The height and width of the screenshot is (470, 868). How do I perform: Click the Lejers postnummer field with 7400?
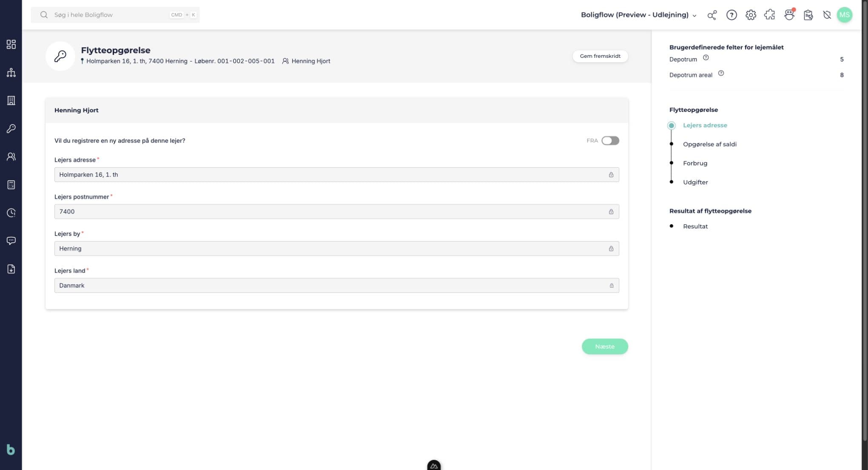click(336, 211)
